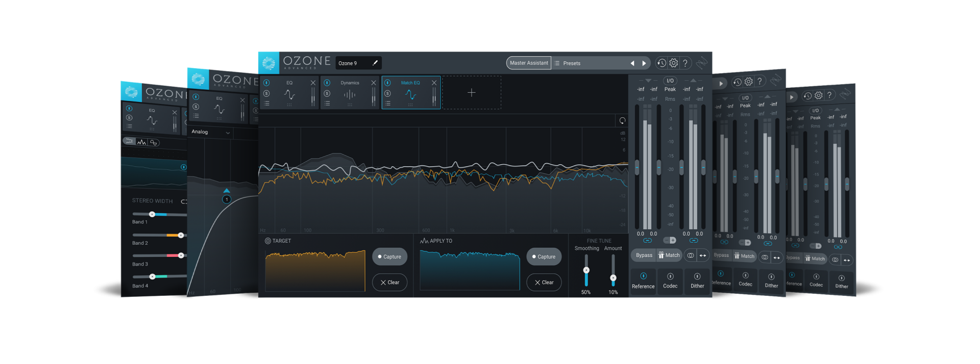Click the swap channels arrows icon
The image size is (980, 364).
click(703, 255)
